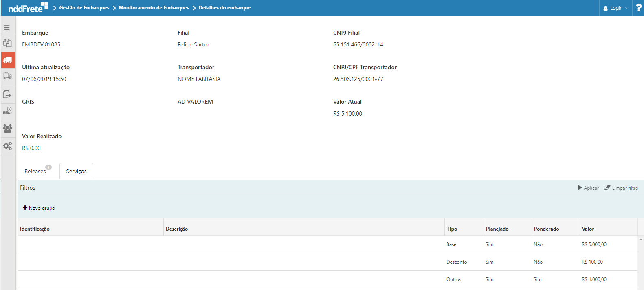
Task: Add a filter group with Novo grupo
Action: [39, 208]
